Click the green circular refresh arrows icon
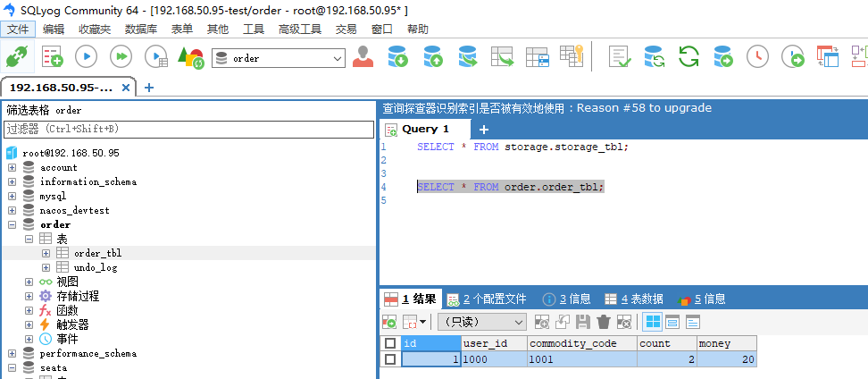The width and height of the screenshot is (868, 379). tap(689, 56)
